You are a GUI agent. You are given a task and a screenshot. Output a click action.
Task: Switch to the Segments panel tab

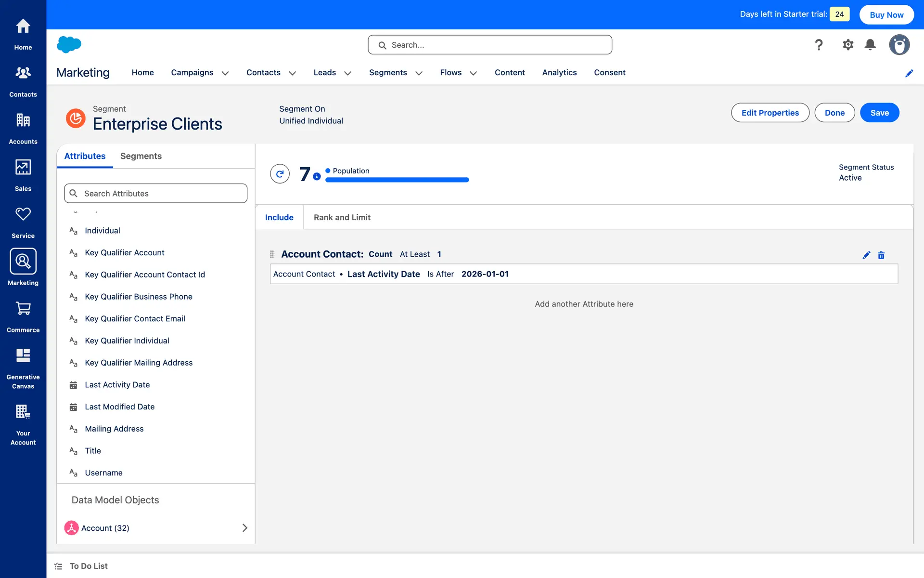[141, 156]
